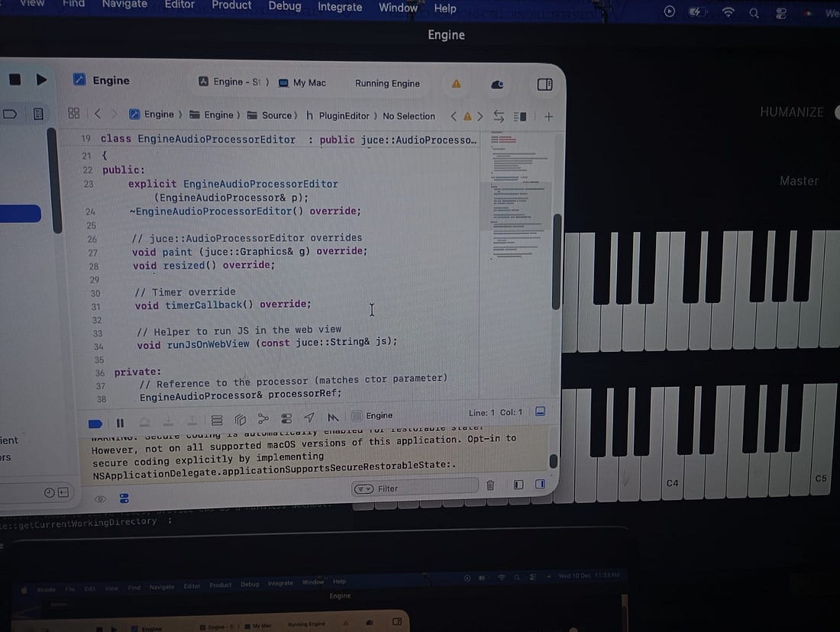Open PluginEditor file breadcrumb
The width and height of the screenshot is (840, 632).
[338, 116]
